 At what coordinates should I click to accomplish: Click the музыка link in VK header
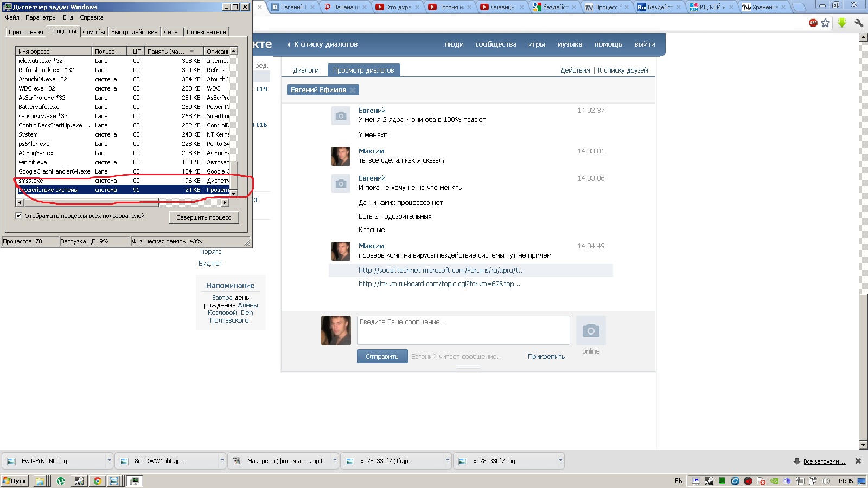570,44
